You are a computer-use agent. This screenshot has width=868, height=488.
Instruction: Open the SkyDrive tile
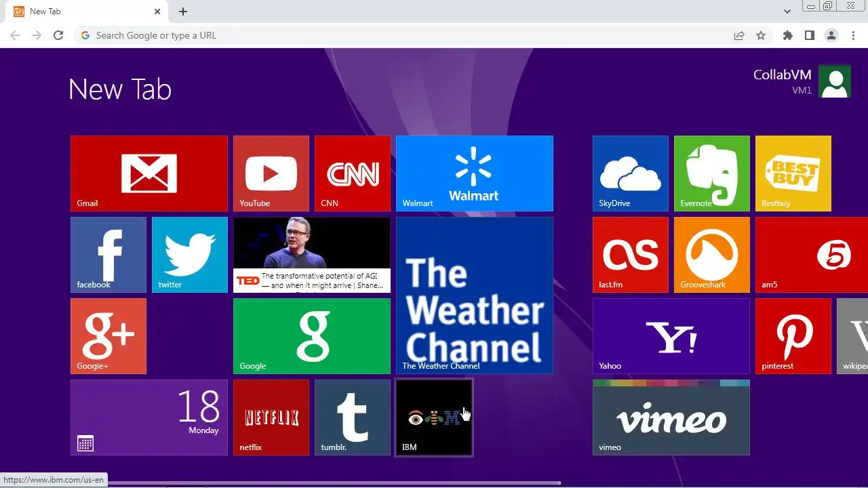(x=631, y=174)
